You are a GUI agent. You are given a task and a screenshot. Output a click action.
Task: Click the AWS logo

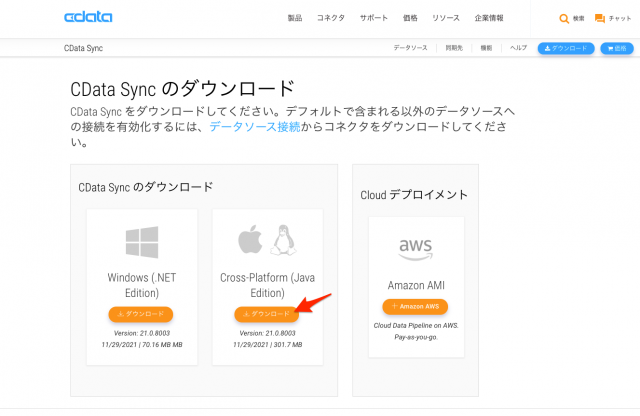click(416, 249)
